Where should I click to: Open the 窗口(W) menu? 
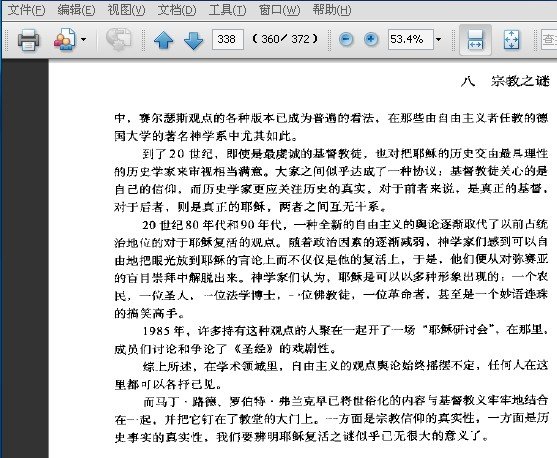point(280,10)
